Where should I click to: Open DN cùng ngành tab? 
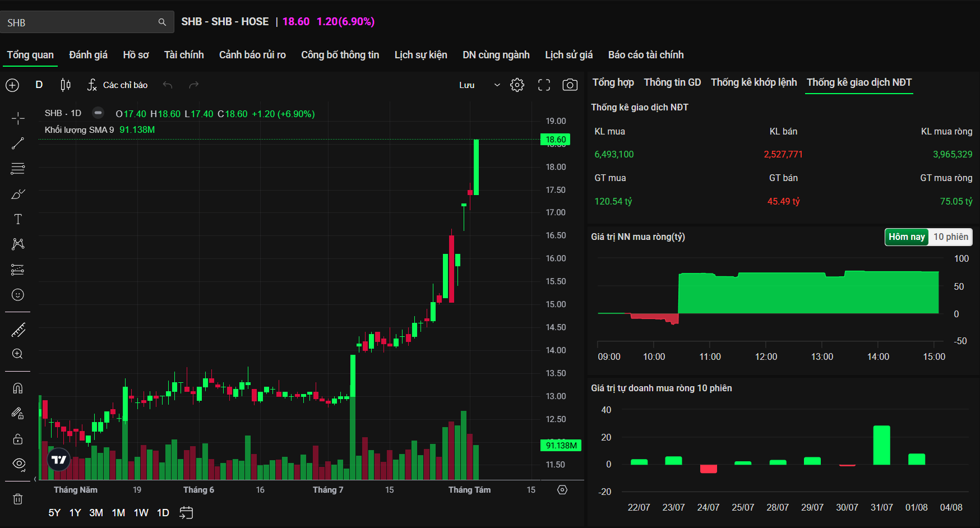tap(496, 55)
